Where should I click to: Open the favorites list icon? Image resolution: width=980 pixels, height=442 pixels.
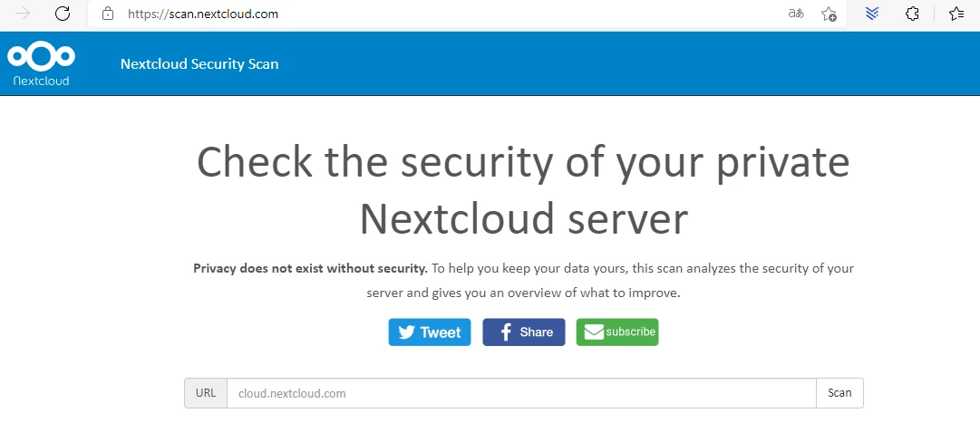click(956, 14)
